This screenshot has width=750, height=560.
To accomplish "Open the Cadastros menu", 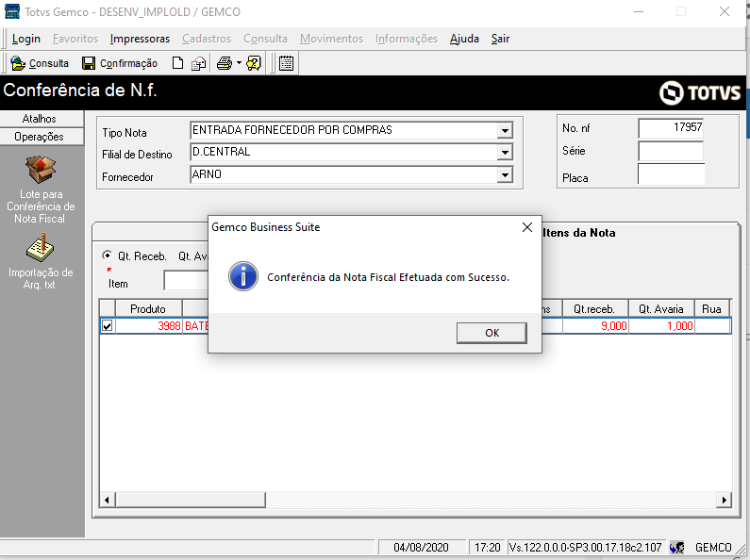I will click(x=207, y=39).
